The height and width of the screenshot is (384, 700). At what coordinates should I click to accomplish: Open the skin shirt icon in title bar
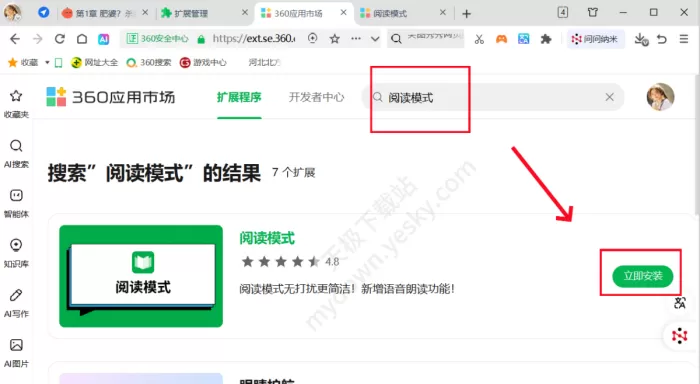(x=592, y=13)
